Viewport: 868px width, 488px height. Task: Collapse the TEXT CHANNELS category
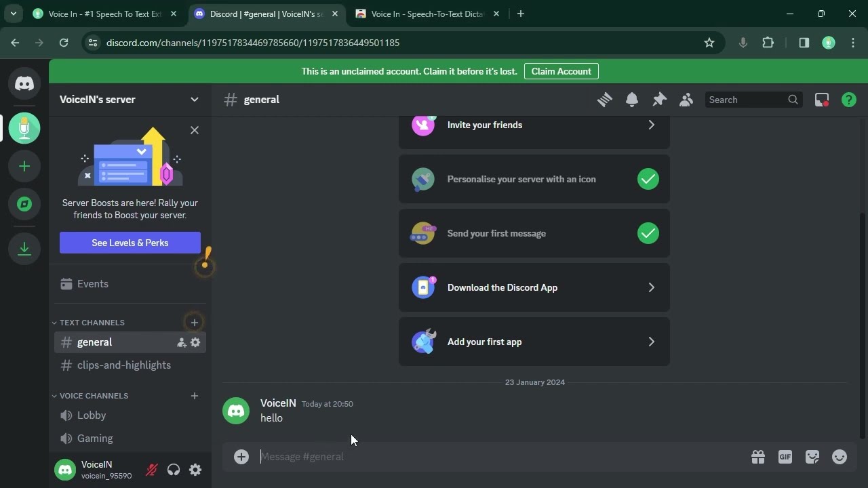point(89,323)
